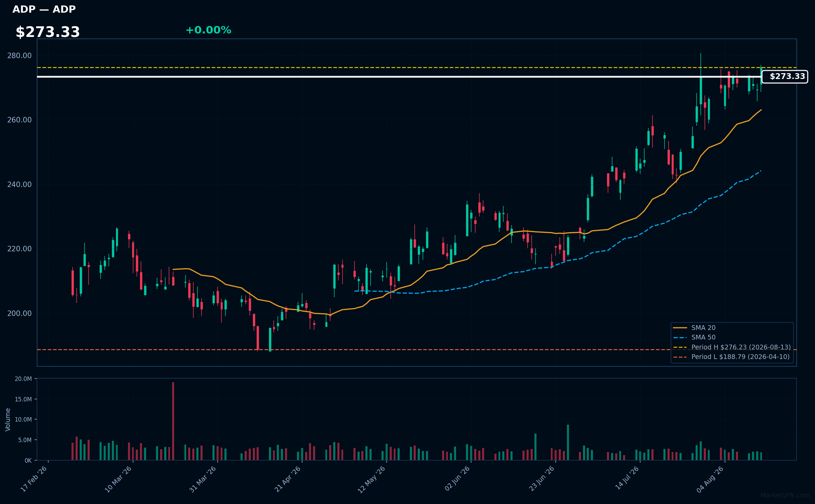Click the Period L $188.79 legend entry
This screenshot has width=815, height=504.
pyautogui.click(x=732, y=357)
